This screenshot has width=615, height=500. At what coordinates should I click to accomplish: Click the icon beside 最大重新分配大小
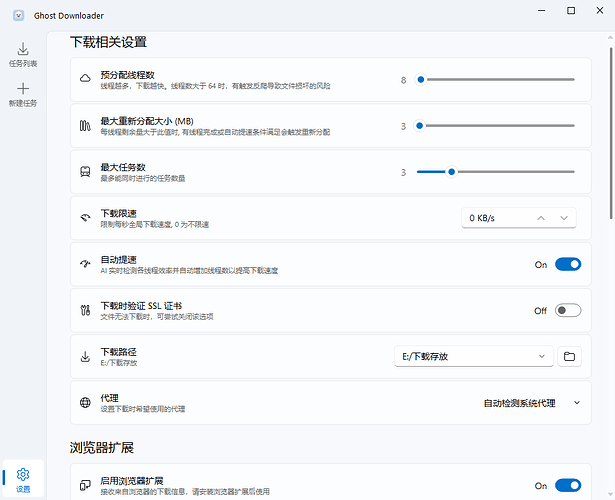(x=85, y=125)
